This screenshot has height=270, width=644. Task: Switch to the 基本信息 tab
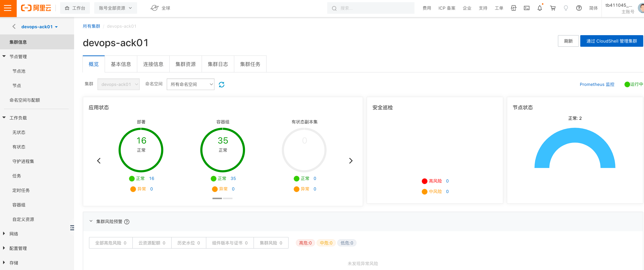pos(121,64)
